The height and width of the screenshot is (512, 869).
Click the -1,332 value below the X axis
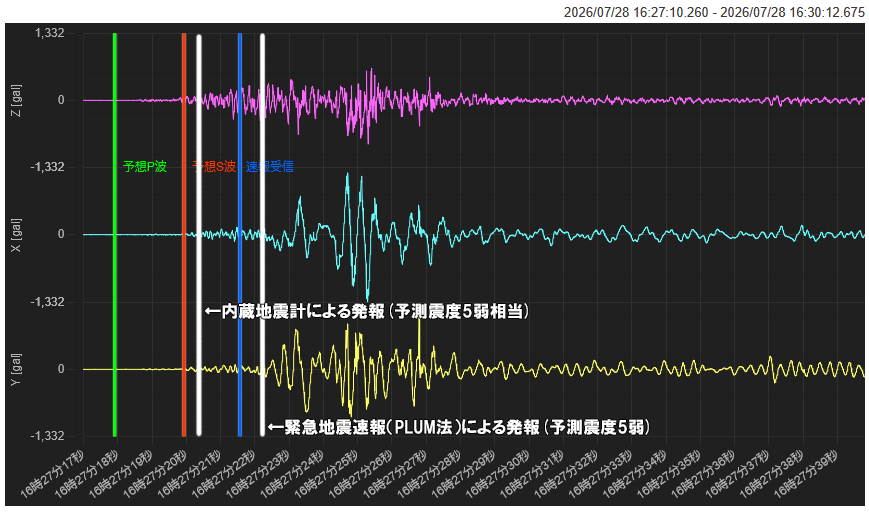point(47,302)
